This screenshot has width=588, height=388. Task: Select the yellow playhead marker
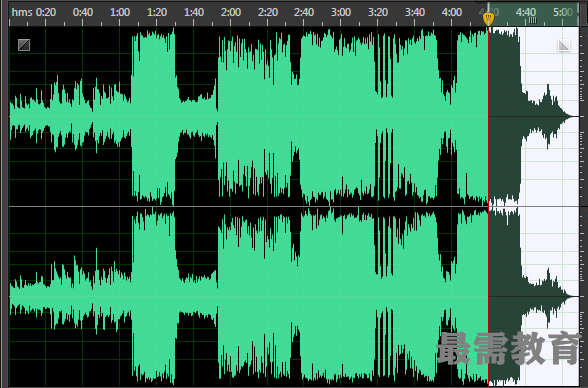pyautogui.click(x=488, y=18)
